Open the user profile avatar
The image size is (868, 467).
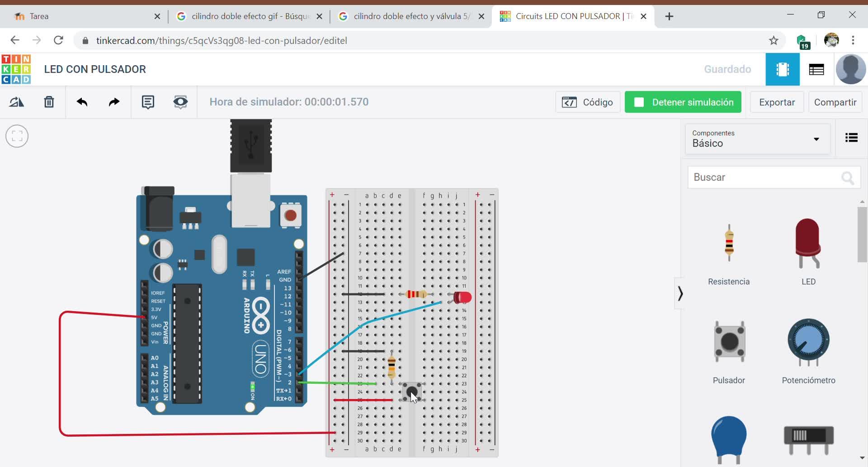click(851, 69)
